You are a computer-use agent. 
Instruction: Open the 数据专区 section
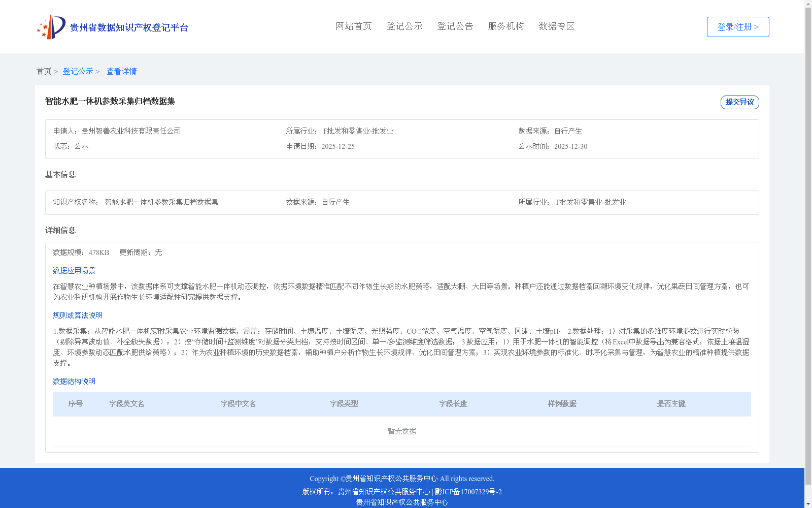pyautogui.click(x=557, y=26)
